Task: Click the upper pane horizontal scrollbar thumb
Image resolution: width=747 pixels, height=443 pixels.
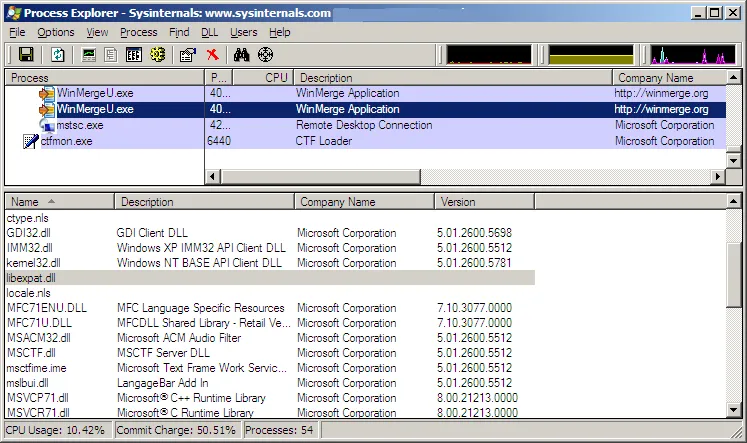Action: [x=320, y=177]
